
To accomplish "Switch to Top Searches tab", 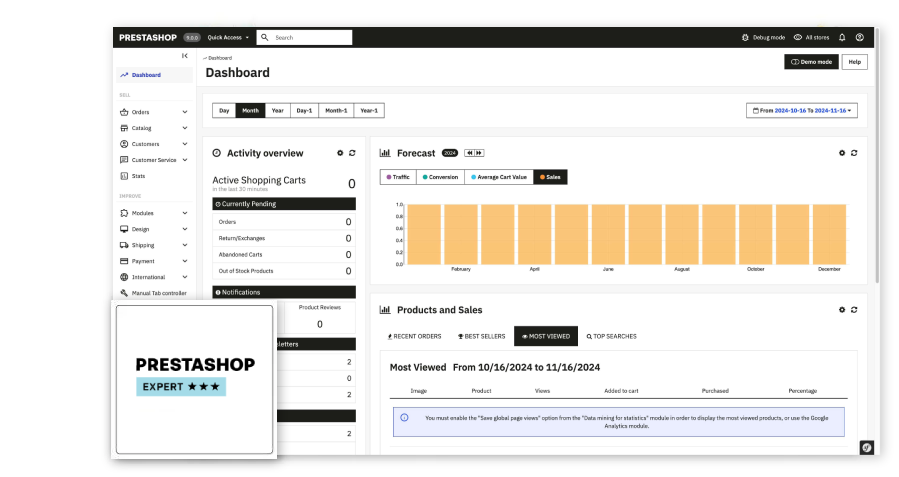I will coord(612,337).
